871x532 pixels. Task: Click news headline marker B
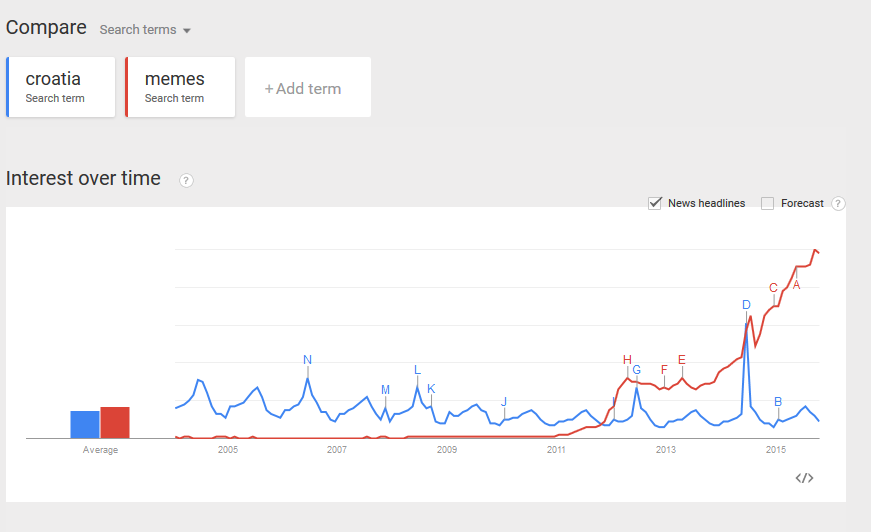click(778, 402)
